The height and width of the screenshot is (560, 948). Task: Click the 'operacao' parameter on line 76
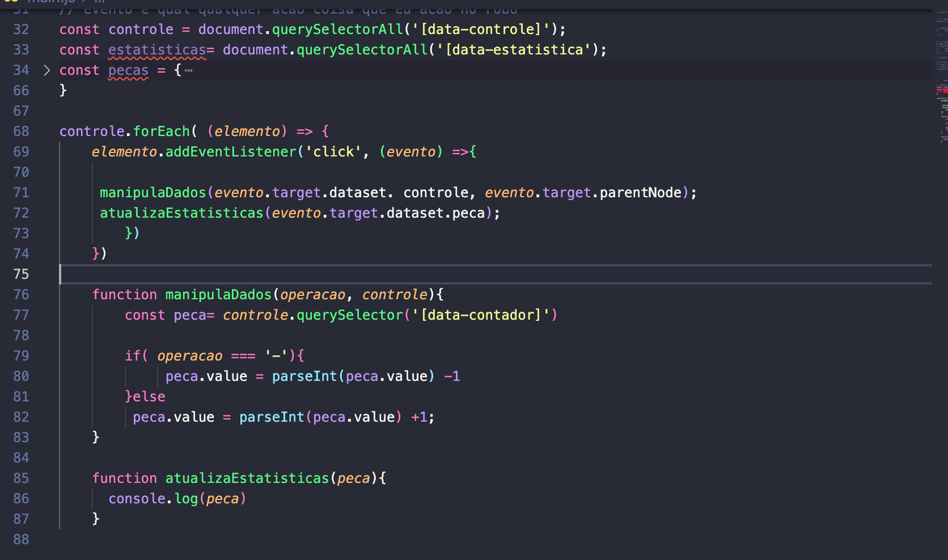coord(313,295)
